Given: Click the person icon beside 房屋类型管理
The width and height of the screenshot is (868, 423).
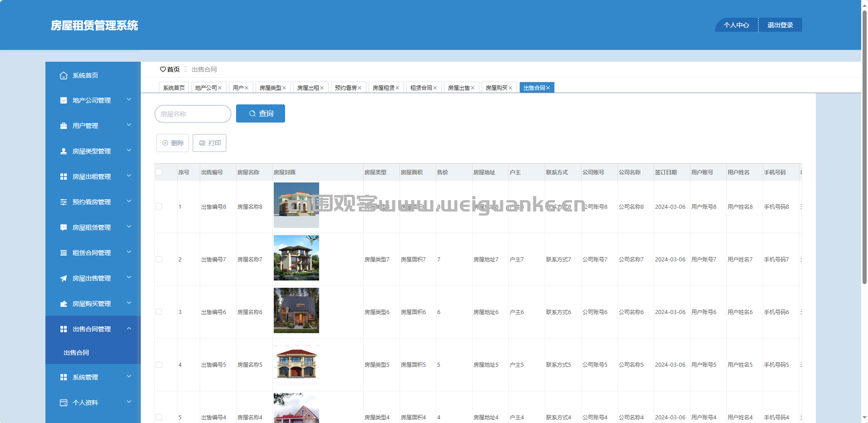Looking at the screenshot, I should click(x=64, y=151).
